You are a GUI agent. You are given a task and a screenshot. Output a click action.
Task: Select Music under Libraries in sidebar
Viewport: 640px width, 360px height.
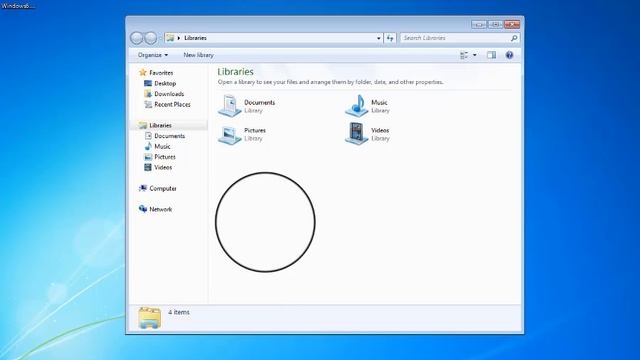point(162,146)
